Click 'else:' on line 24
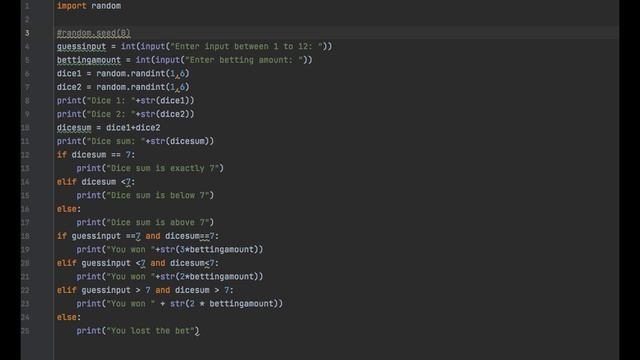This screenshot has height=360, width=640. [x=69, y=317]
